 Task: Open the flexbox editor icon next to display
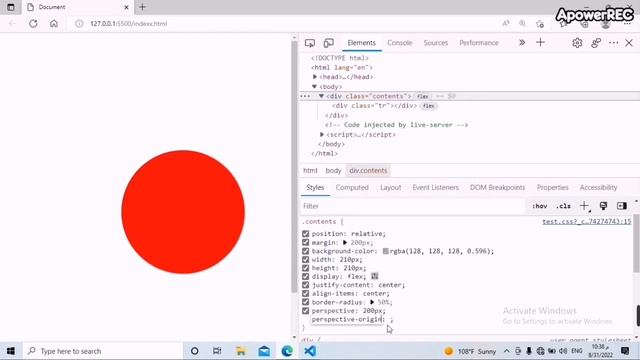375,276
